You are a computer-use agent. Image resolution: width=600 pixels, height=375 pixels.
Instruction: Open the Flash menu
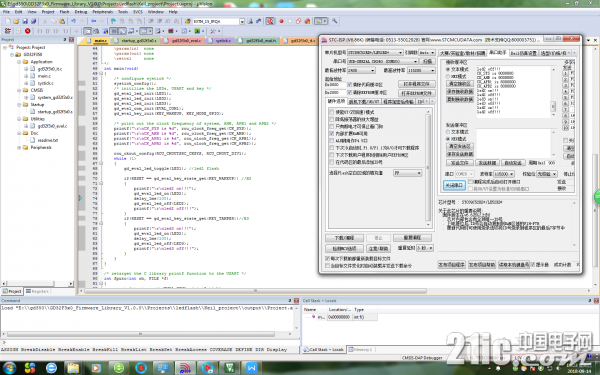pyautogui.click(x=64, y=12)
